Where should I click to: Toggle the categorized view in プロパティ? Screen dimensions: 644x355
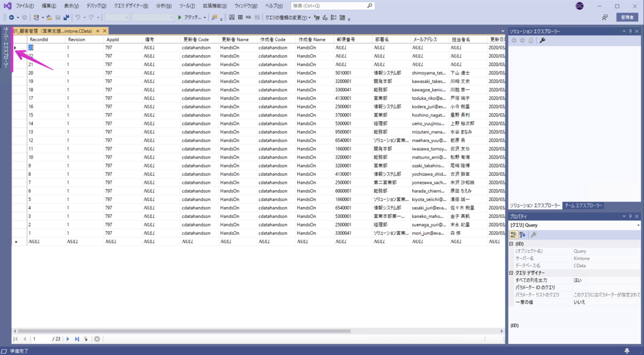point(514,234)
